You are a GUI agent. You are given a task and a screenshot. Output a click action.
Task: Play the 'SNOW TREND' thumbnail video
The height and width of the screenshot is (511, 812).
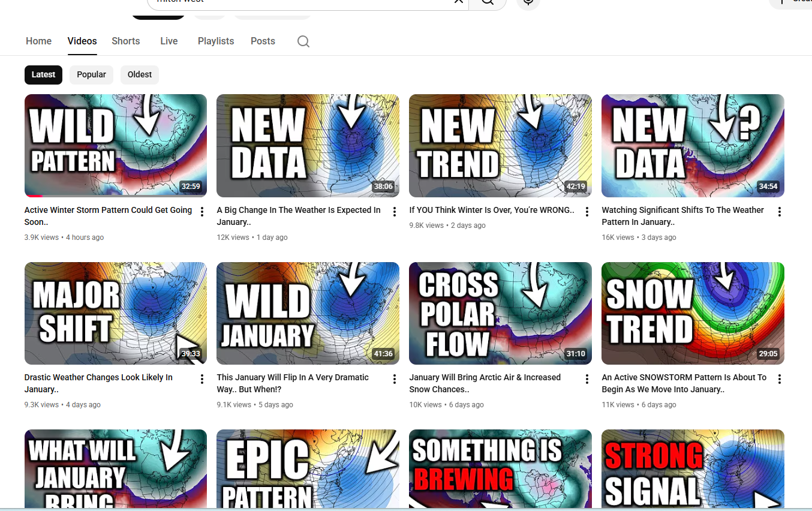click(693, 313)
